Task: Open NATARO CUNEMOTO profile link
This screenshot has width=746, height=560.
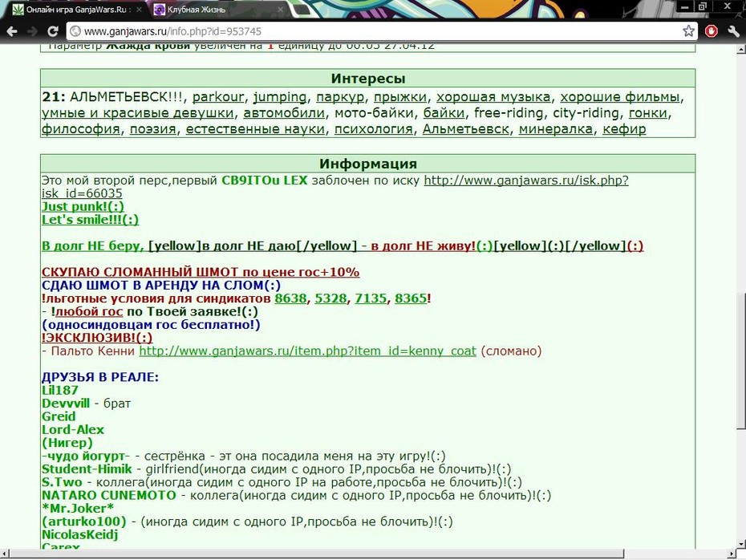Action: click(x=109, y=496)
